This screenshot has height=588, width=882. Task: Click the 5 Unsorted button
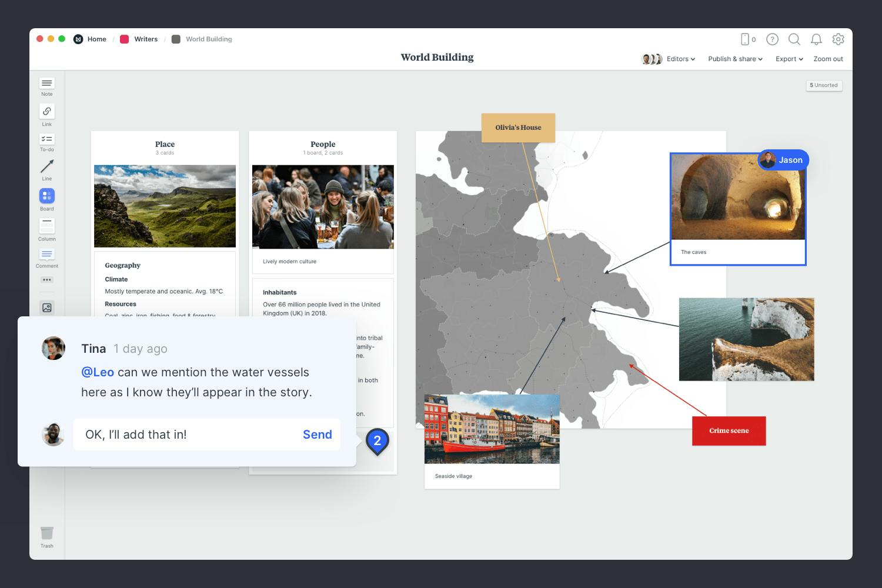[824, 85]
